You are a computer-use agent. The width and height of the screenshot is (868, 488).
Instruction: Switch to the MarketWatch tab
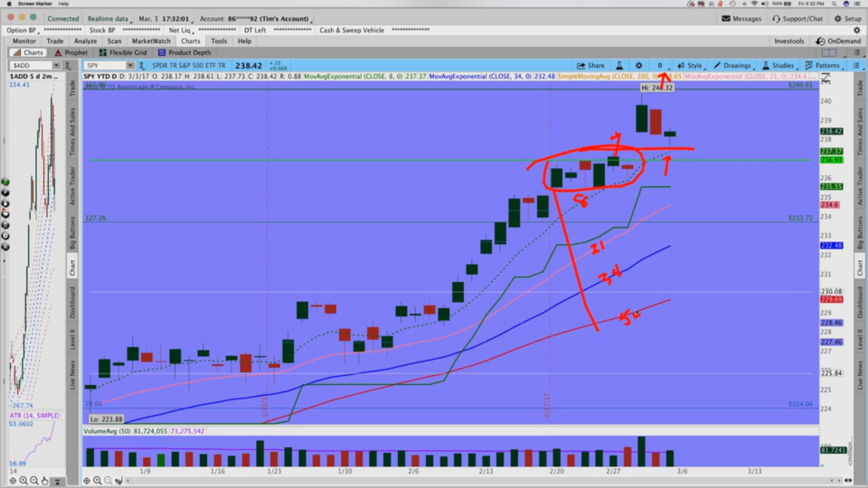coord(151,41)
